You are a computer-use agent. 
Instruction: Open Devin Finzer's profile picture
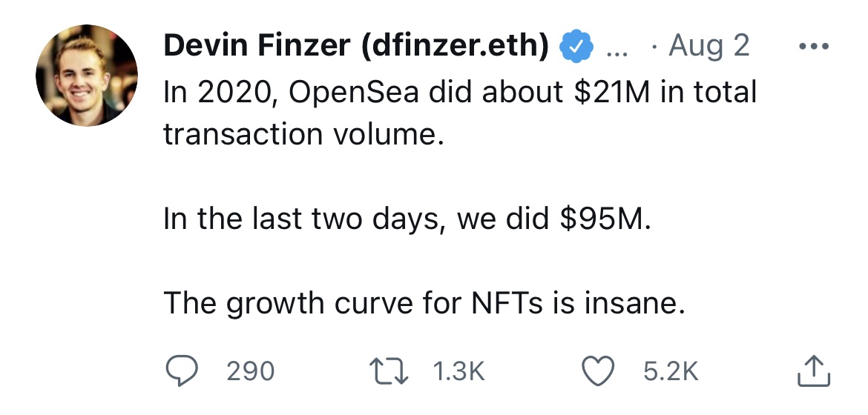pos(86,76)
